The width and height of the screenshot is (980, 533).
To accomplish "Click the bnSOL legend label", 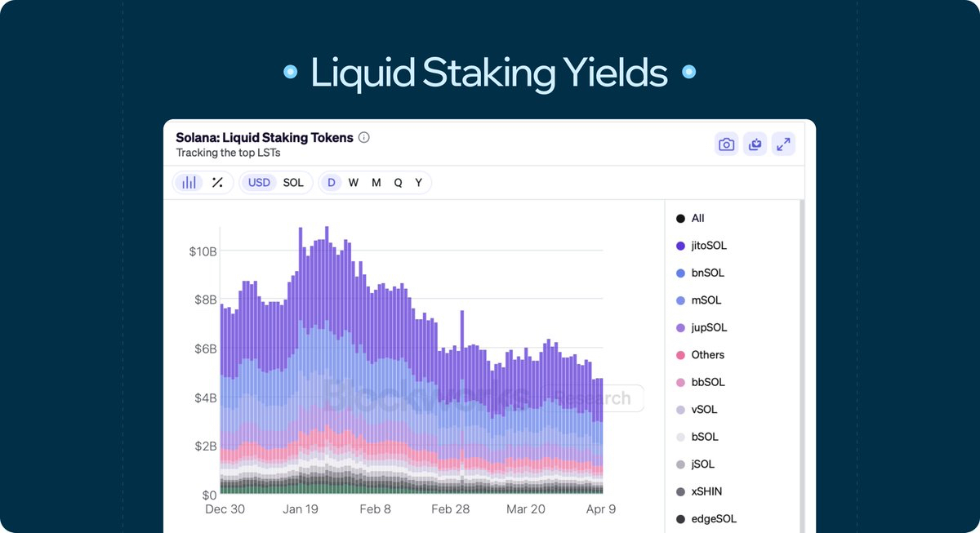I will [x=707, y=273].
